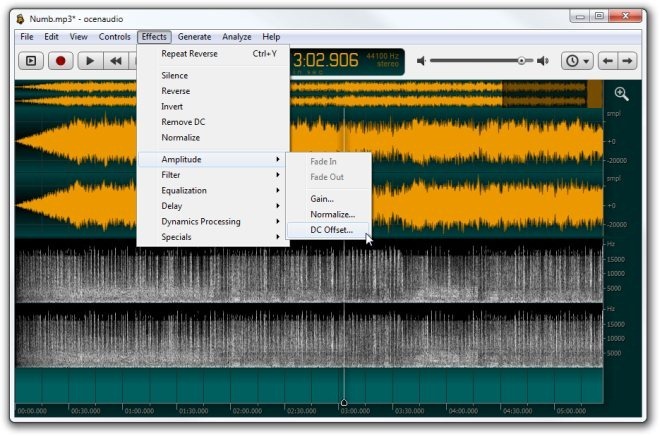Image resolution: width=660 pixels, height=436 pixels.
Task: Open the Analyze menu
Action: [x=237, y=37]
